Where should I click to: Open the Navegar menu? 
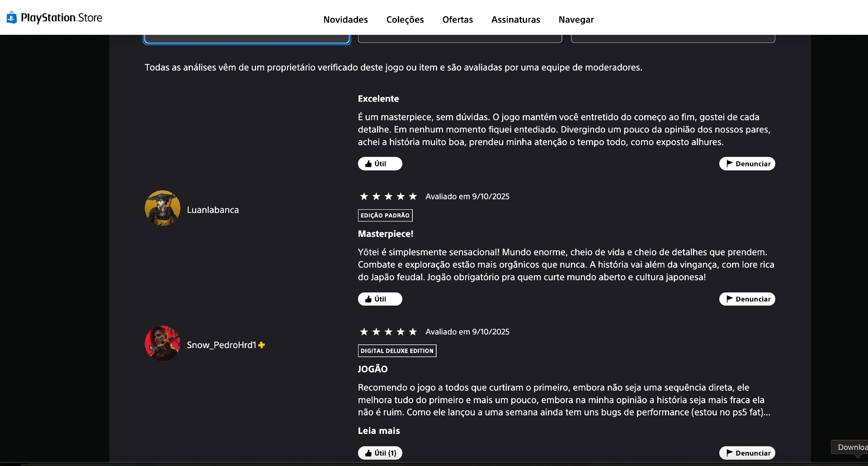(576, 19)
